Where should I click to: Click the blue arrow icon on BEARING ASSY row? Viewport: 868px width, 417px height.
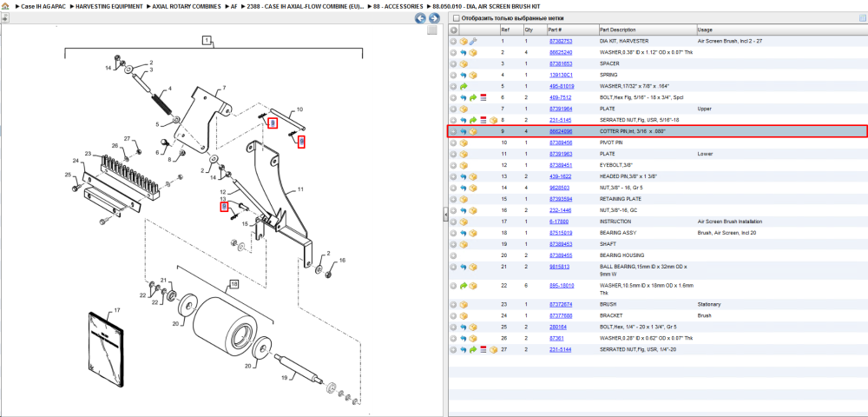[x=464, y=233]
